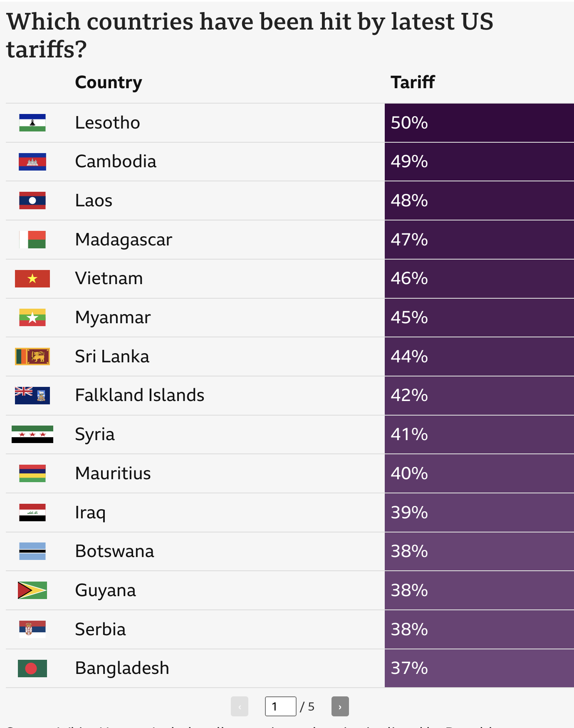Go to the next table page
The width and height of the screenshot is (574, 728).
pos(340,706)
